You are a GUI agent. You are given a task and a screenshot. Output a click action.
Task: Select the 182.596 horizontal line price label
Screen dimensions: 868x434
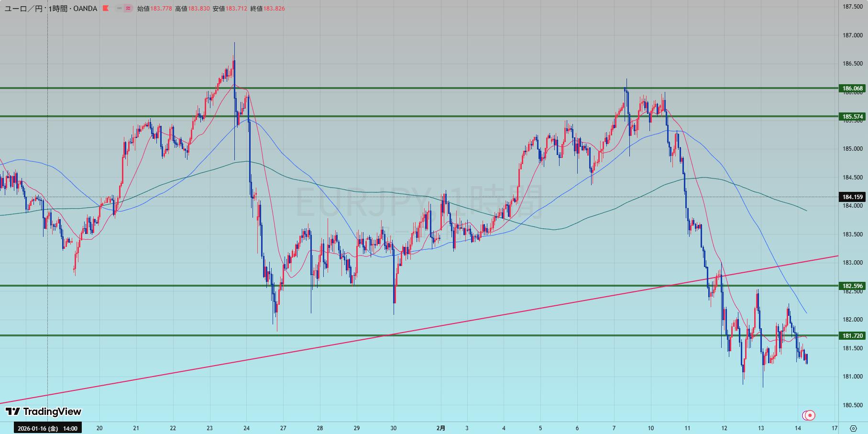853,286
